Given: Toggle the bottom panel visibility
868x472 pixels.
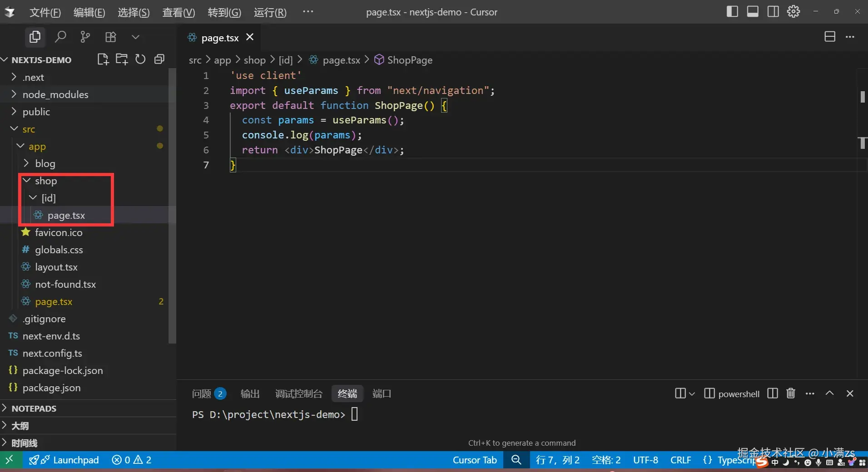Looking at the screenshot, I should point(753,12).
